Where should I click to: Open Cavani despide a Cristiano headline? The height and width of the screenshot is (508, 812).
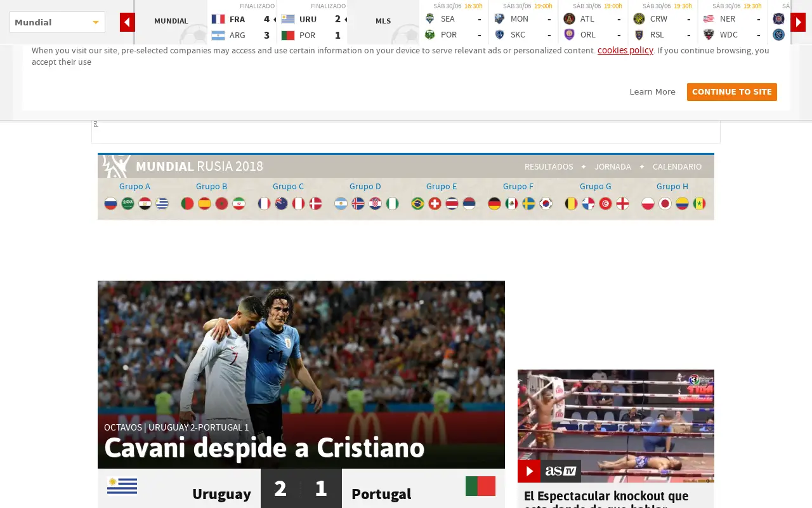(x=265, y=448)
